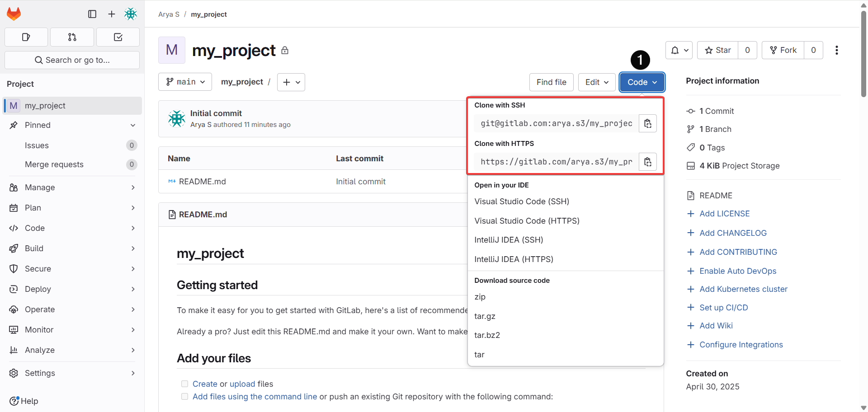Collapse the Pinned section
Image resolution: width=868 pixels, height=412 pixels.
[132, 125]
